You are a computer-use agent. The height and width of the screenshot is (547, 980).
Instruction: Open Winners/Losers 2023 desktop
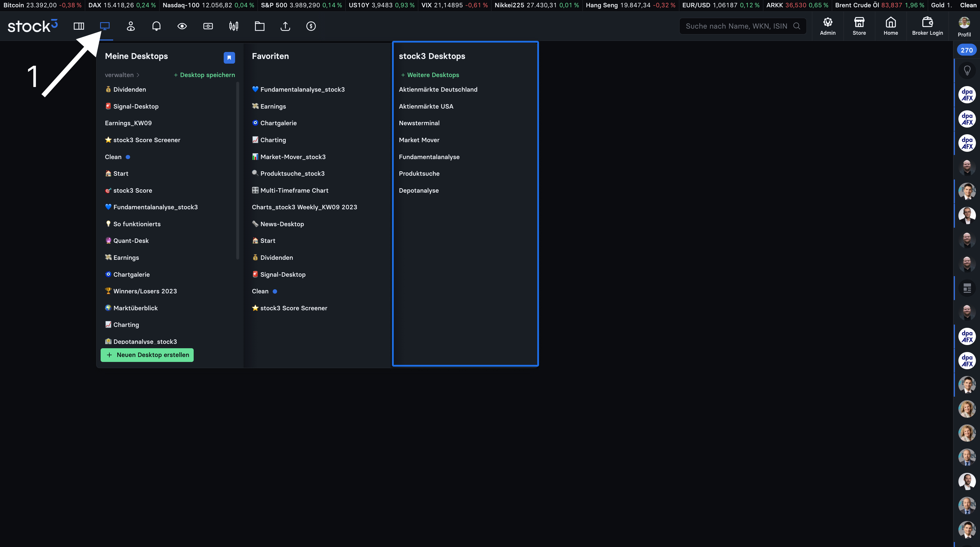pyautogui.click(x=141, y=291)
